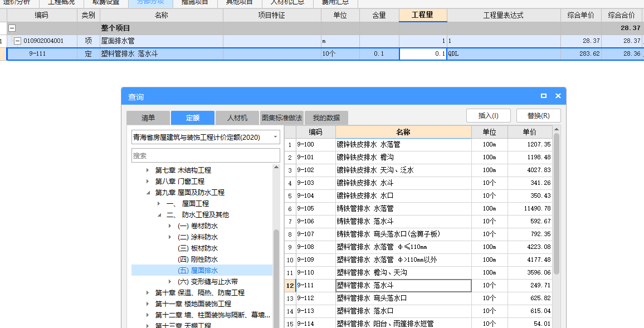Select (三) 板材防水 tree item
Viewport: 644px width, 328px height.
(x=198, y=248)
